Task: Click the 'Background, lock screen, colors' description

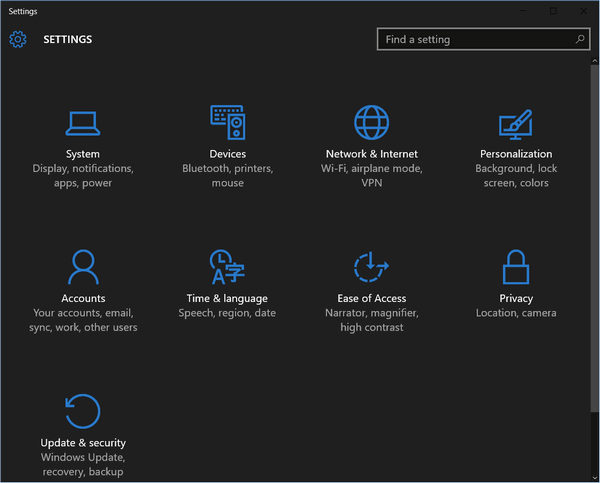Action: click(x=516, y=176)
